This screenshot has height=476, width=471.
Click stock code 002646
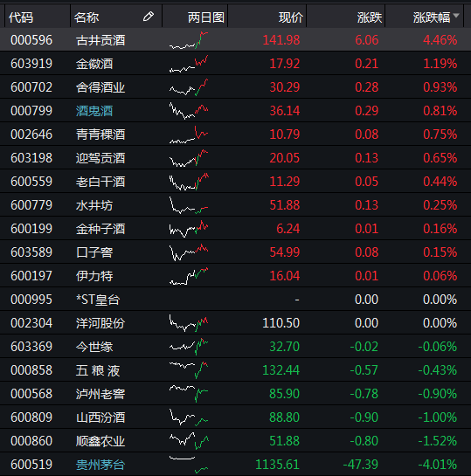click(x=31, y=135)
